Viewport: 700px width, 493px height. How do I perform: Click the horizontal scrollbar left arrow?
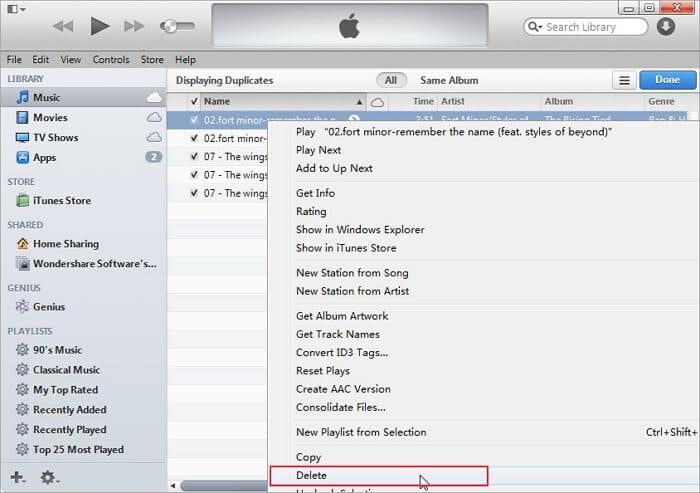(x=173, y=486)
